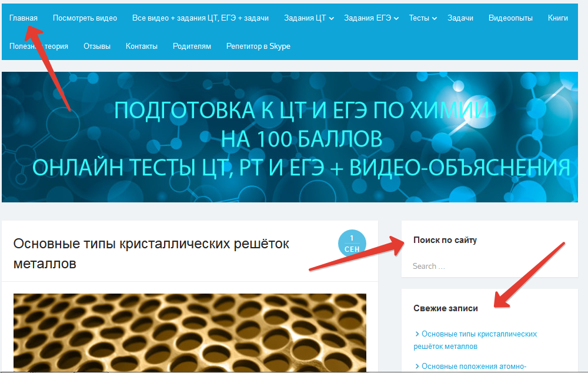Open the Отзывы page
Image resolution: width=588 pixels, height=373 pixels.
[x=97, y=46]
